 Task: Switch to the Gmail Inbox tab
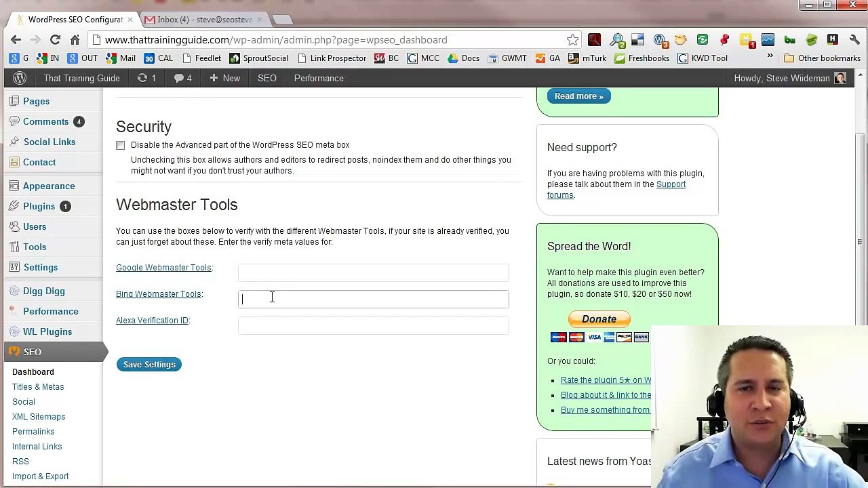point(205,20)
